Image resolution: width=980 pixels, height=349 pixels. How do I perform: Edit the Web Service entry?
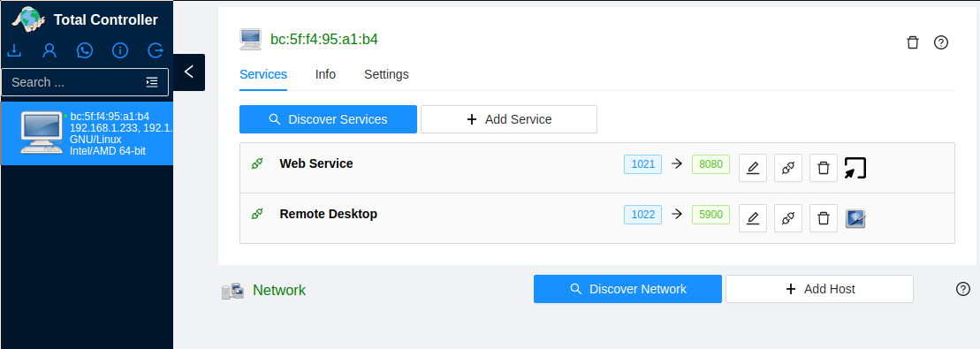tap(753, 168)
